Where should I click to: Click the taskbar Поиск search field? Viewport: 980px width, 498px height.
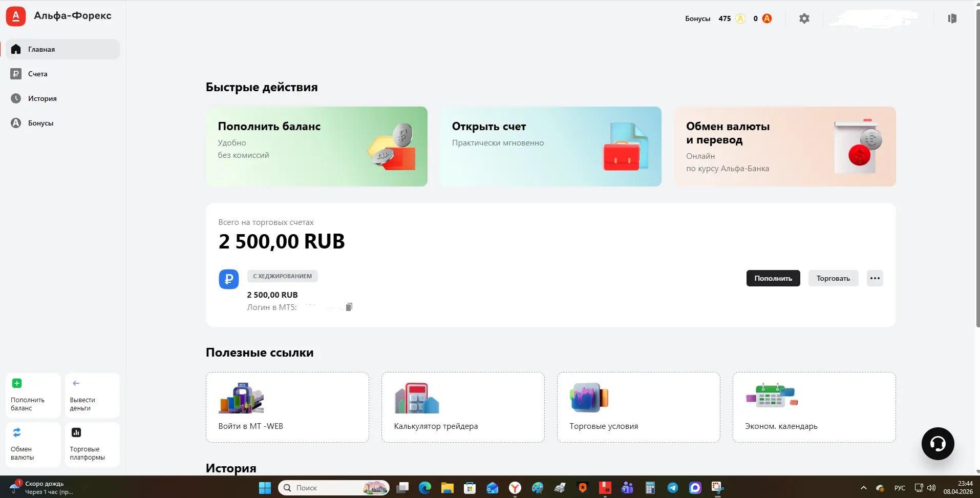333,488
